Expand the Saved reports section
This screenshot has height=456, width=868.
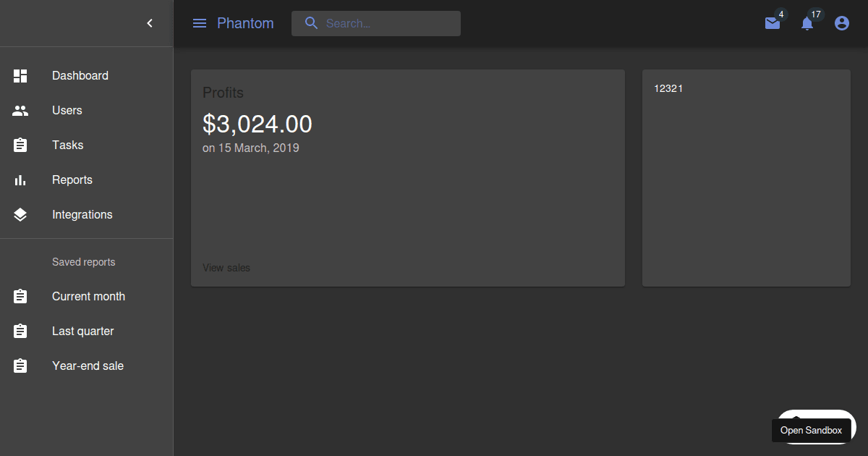click(x=83, y=262)
